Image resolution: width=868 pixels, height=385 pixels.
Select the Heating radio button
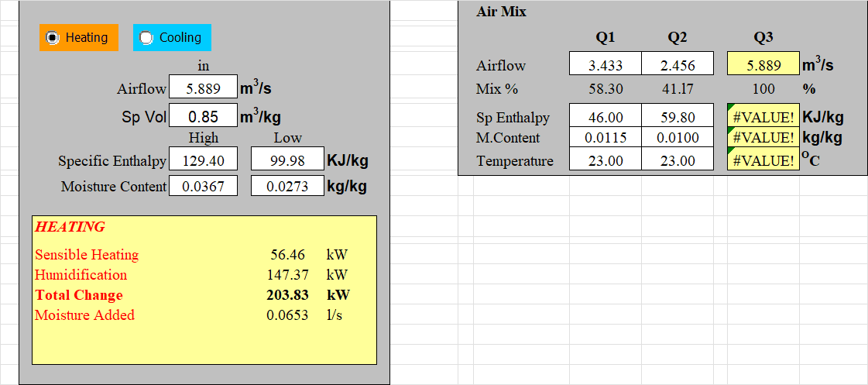(x=79, y=38)
